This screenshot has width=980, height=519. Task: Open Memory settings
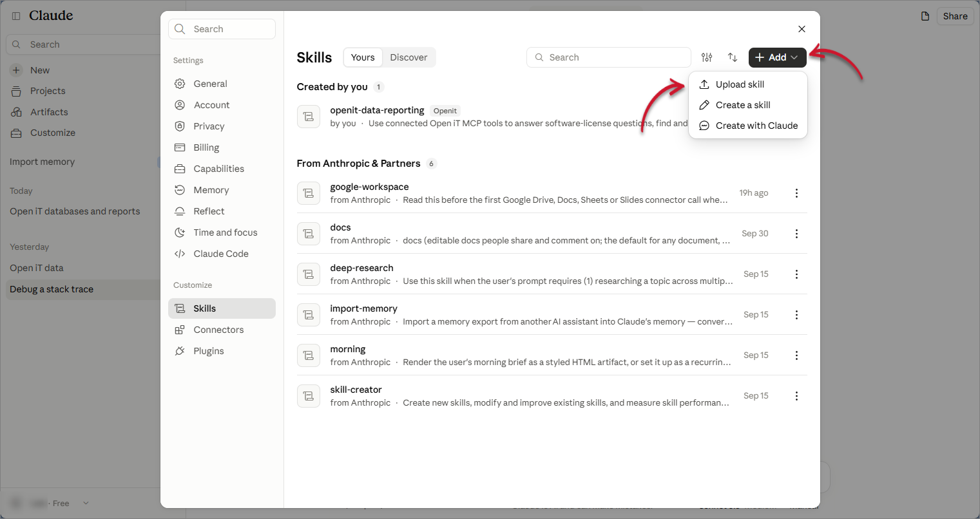222,190
